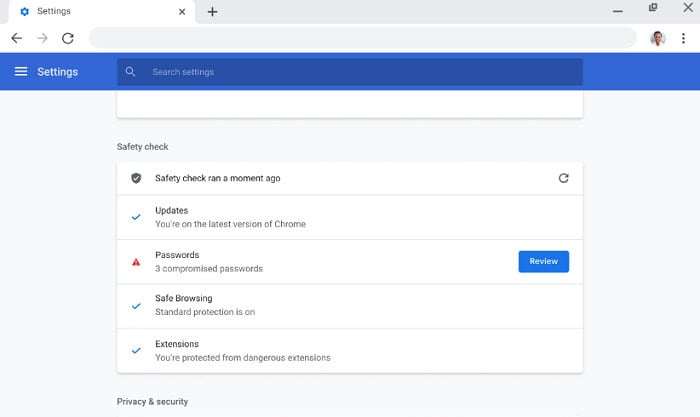The height and width of the screenshot is (417, 700).
Task: Reload the page from the toolbar
Action: tap(68, 38)
